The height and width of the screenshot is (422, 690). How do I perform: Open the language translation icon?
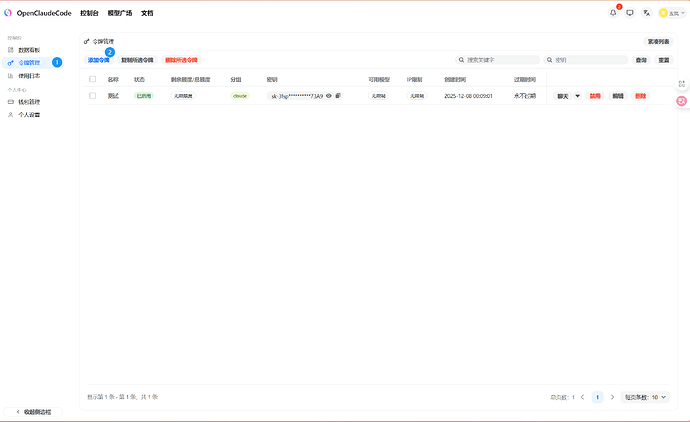click(x=647, y=13)
